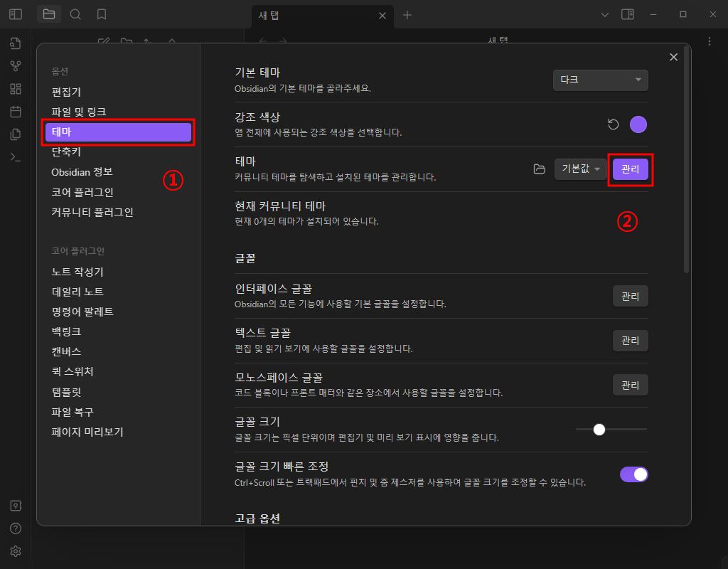Screen dimensions: 728x569
Task: Open the 기본값 theme dropdown
Action: pyautogui.click(x=581, y=169)
